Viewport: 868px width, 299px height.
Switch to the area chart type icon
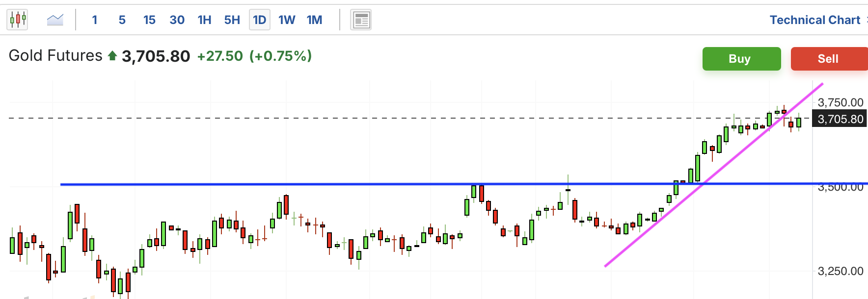55,20
